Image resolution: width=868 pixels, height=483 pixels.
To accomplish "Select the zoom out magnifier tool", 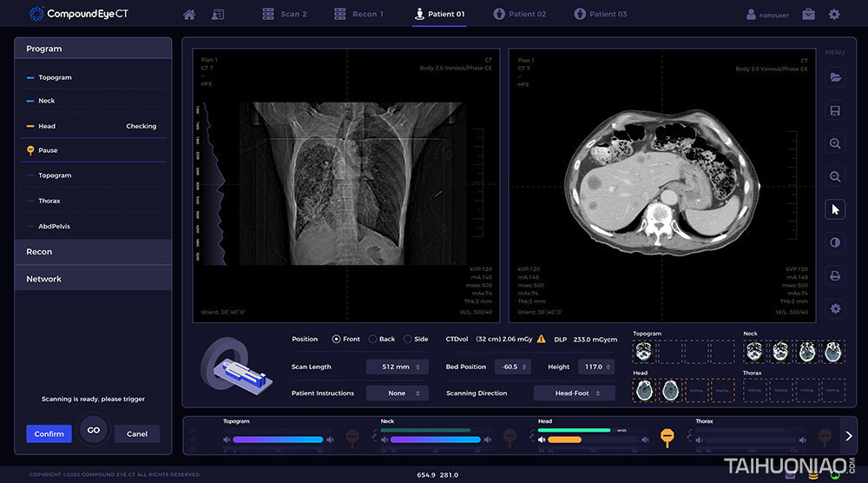I will pos(835,176).
